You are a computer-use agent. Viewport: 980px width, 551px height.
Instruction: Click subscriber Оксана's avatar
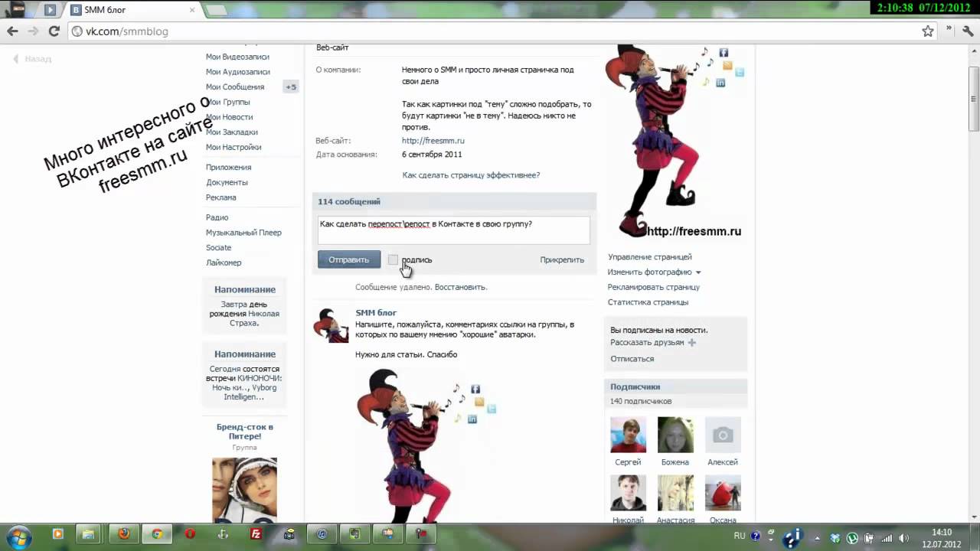pos(723,493)
